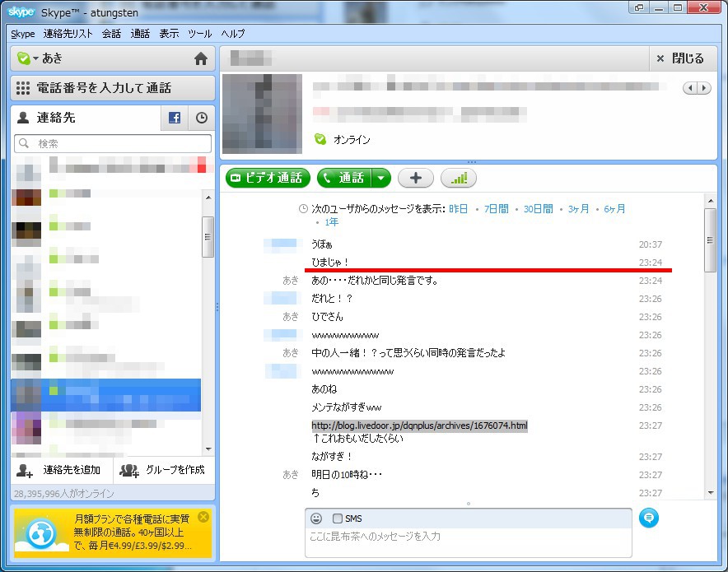Go to next profile item arrow
Screen dimensions: 728x572
(x=704, y=88)
